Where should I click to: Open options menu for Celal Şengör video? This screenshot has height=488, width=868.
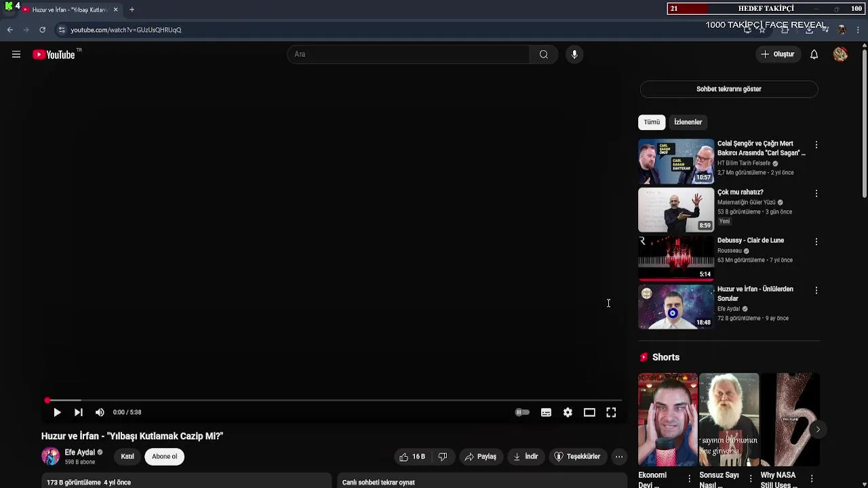pos(816,145)
